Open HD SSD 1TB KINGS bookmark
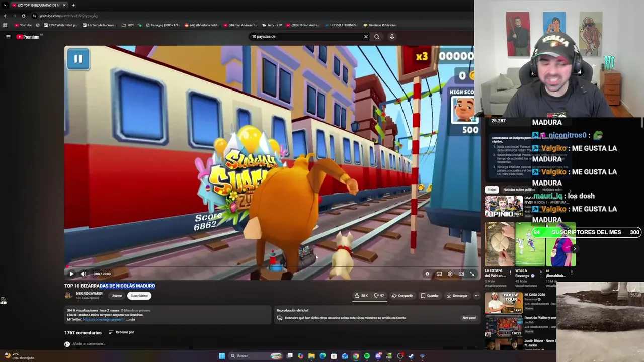This screenshot has height=362, width=644. (x=341, y=25)
